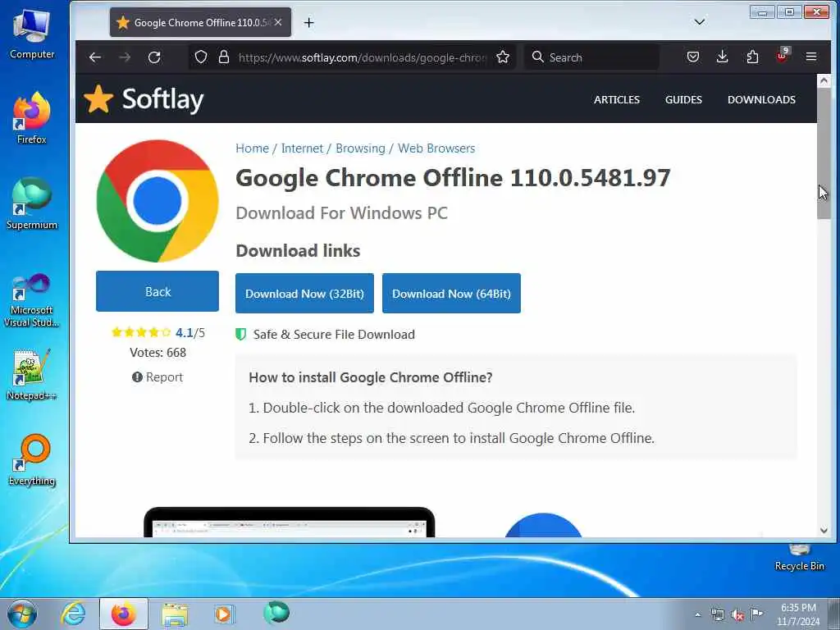This screenshot has width=840, height=630.
Task: Show hidden tray icons arrow
Action: click(697, 614)
